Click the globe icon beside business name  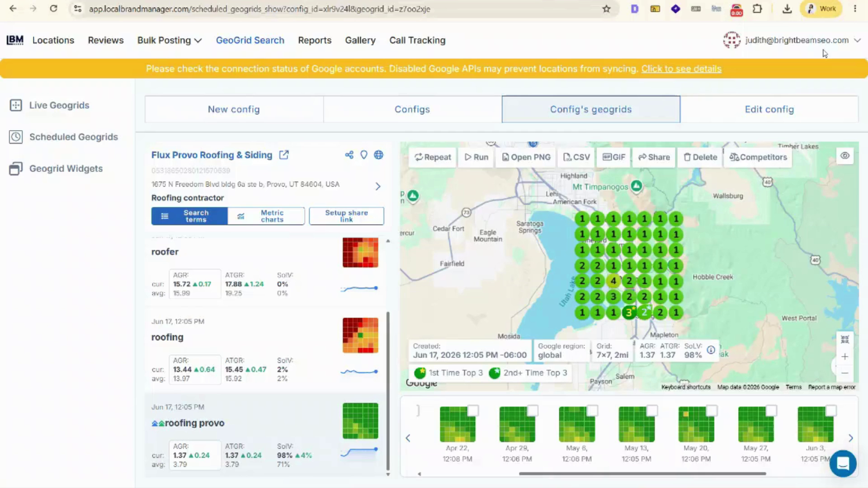click(378, 155)
